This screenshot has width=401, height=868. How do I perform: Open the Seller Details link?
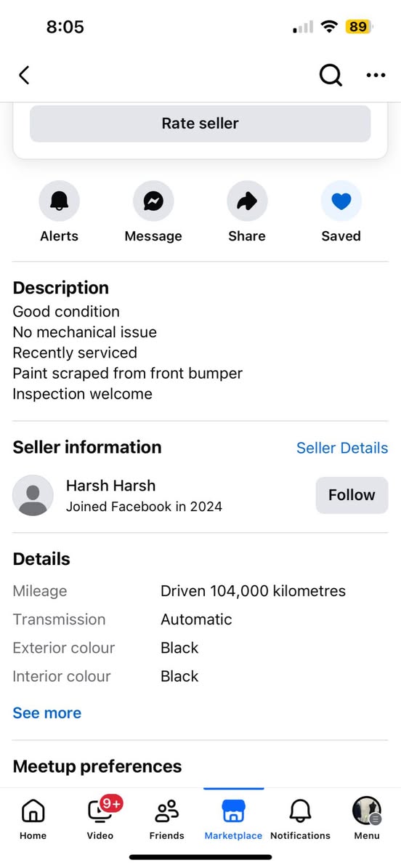pyautogui.click(x=342, y=448)
